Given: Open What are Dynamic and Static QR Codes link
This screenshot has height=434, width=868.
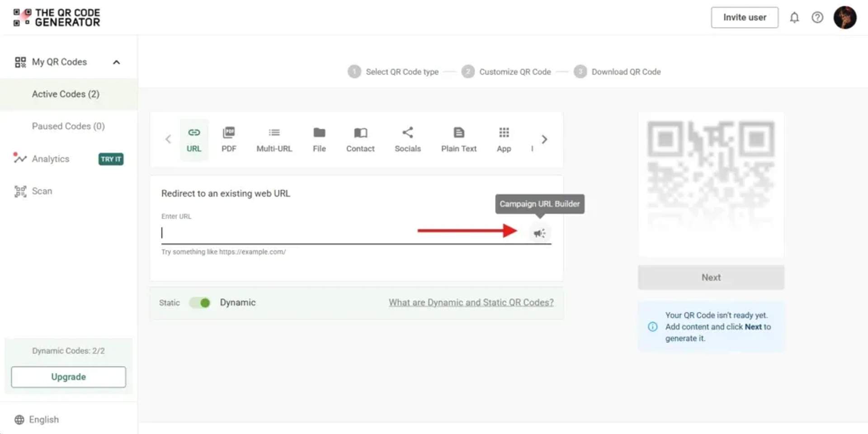Looking at the screenshot, I should (471, 302).
